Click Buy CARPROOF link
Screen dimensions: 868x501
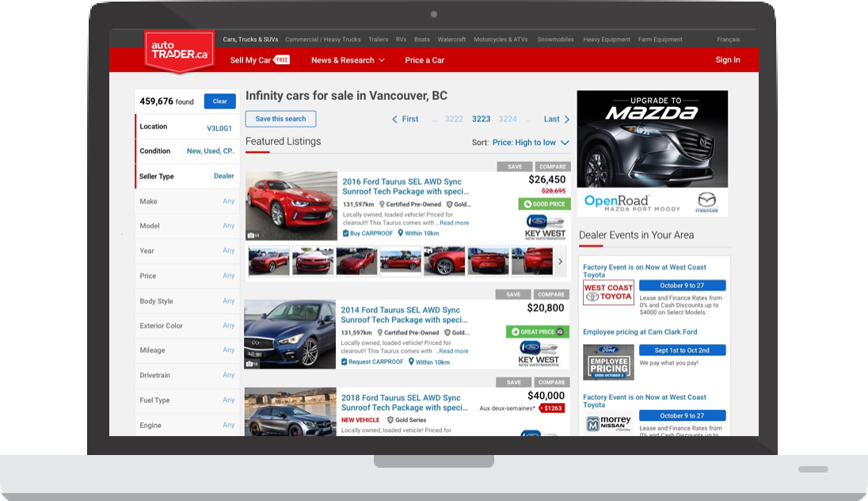pyautogui.click(x=367, y=233)
